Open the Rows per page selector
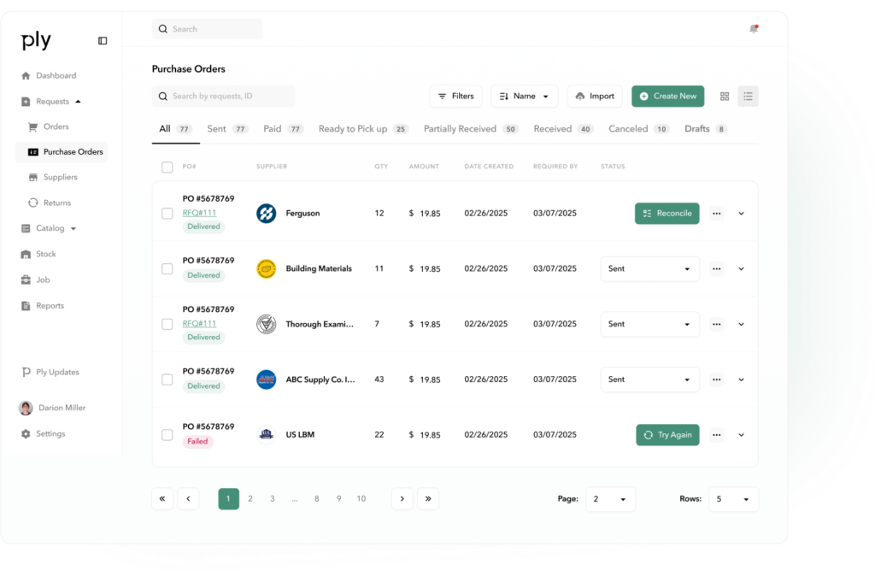 [x=733, y=499]
